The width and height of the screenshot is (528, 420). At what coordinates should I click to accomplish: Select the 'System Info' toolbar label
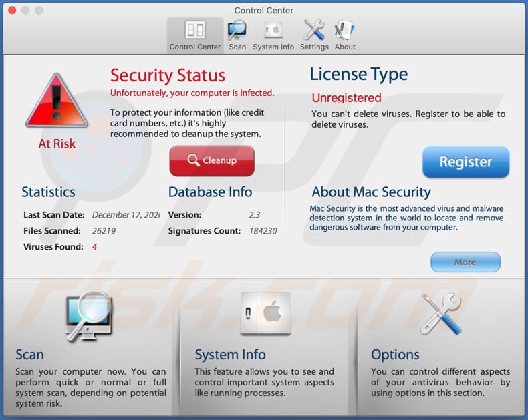273,47
